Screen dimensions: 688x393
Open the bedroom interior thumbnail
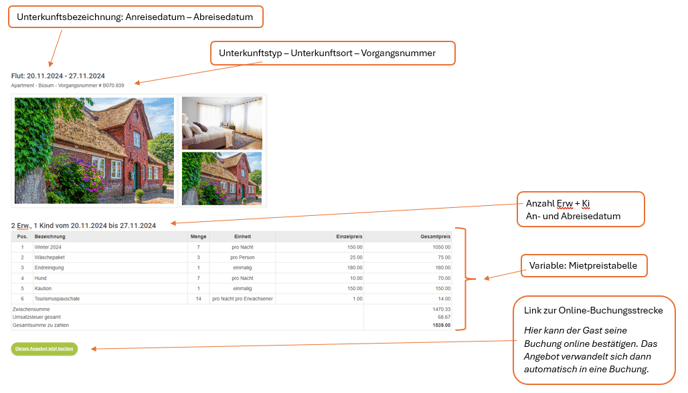click(x=222, y=123)
